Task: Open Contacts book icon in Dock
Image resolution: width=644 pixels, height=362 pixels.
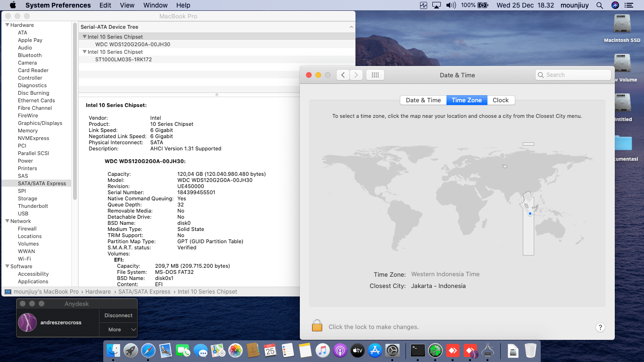Action: tap(253, 350)
